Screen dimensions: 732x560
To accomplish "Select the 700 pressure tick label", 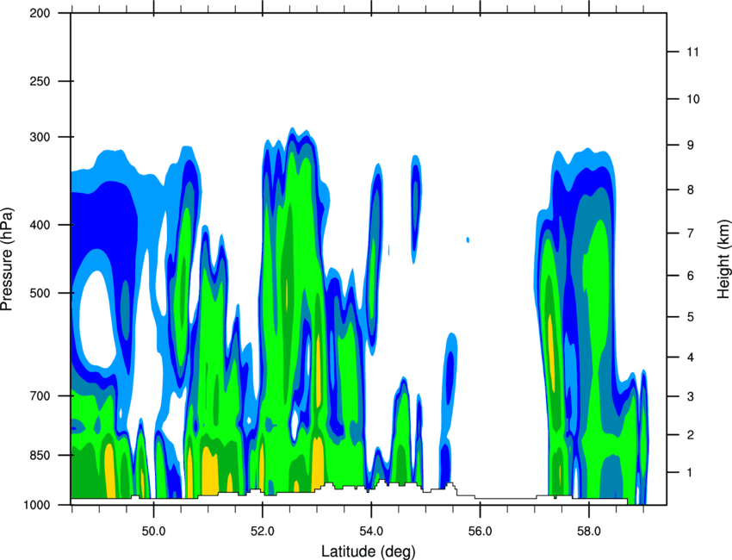I will click(x=40, y=396).
